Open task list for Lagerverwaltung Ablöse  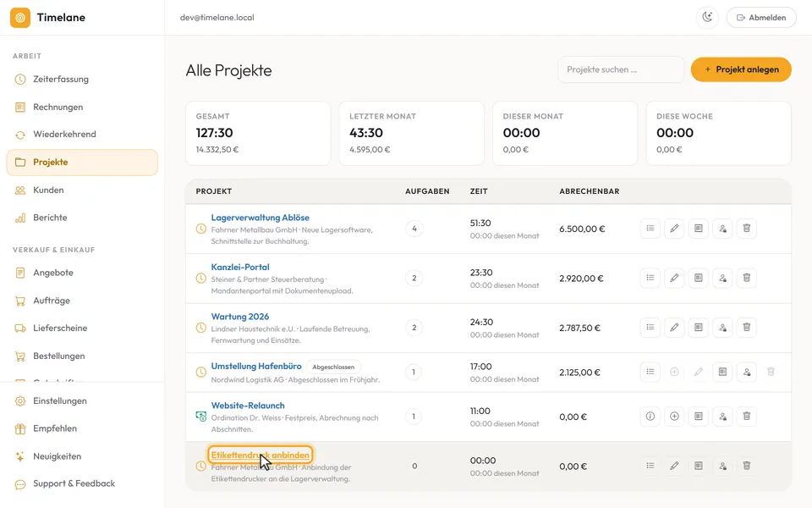click(x=650, y=228)
